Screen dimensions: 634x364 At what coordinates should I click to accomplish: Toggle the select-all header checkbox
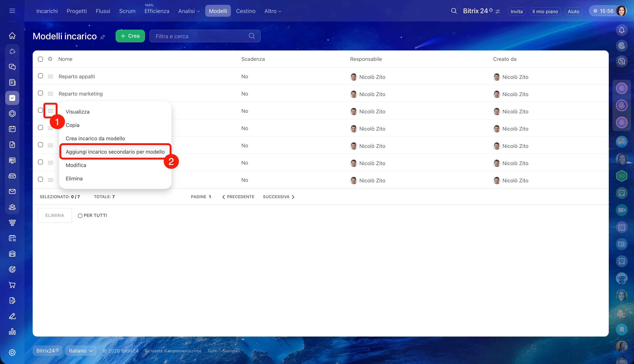pyautogui.click(x=40, y=59)
